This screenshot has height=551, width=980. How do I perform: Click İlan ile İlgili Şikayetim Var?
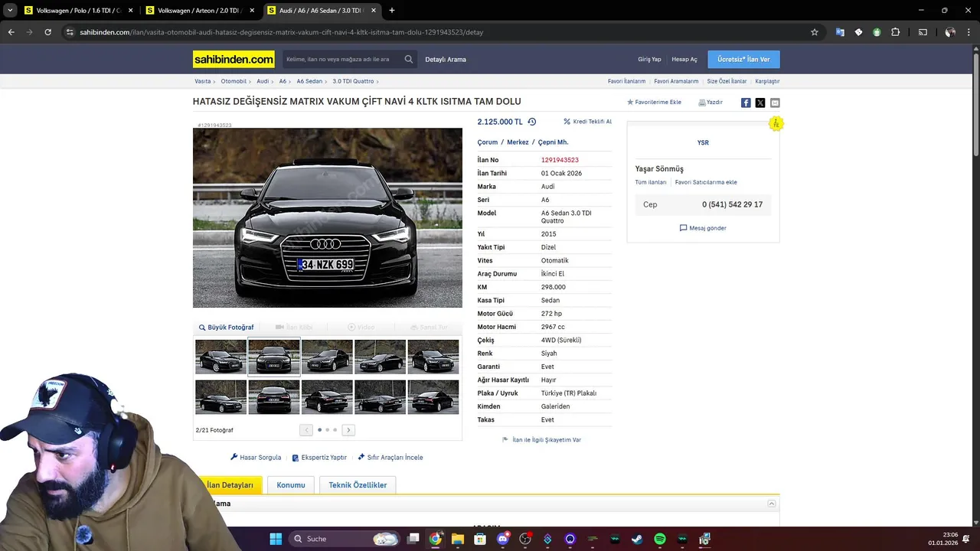(x=541, y=440)
